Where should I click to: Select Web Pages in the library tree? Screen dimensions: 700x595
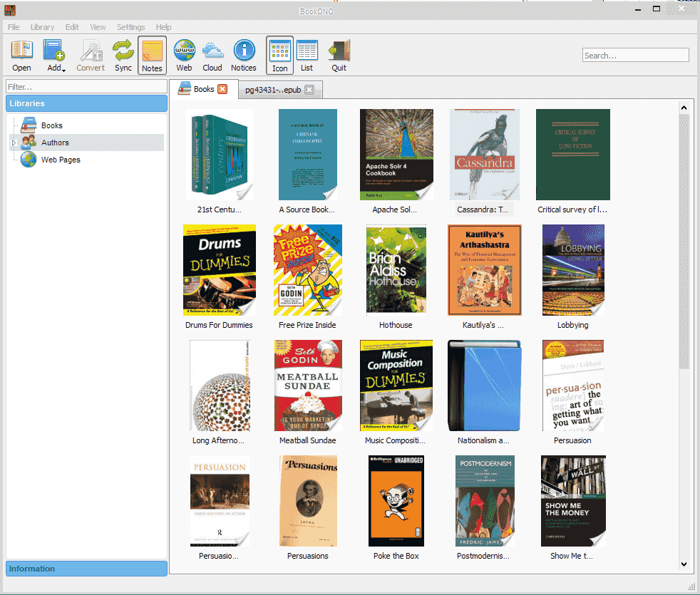pos(61,160)
